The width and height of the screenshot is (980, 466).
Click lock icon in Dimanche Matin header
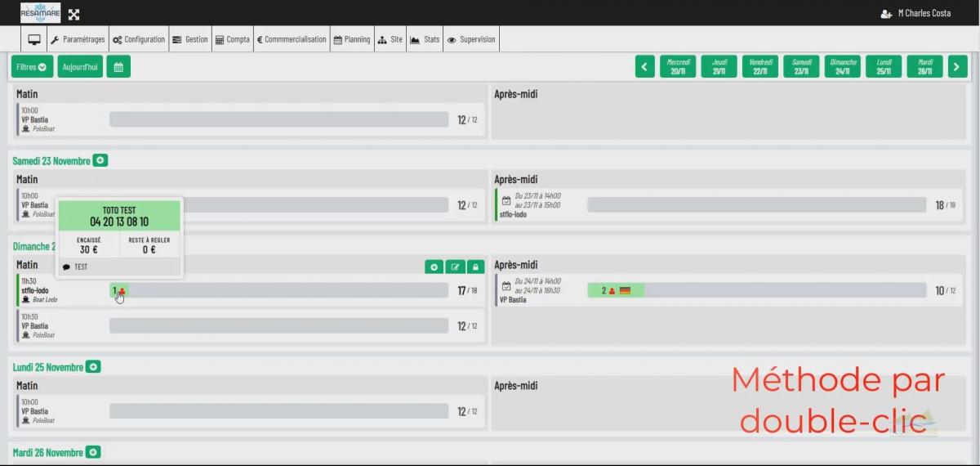tap(476, 267)
